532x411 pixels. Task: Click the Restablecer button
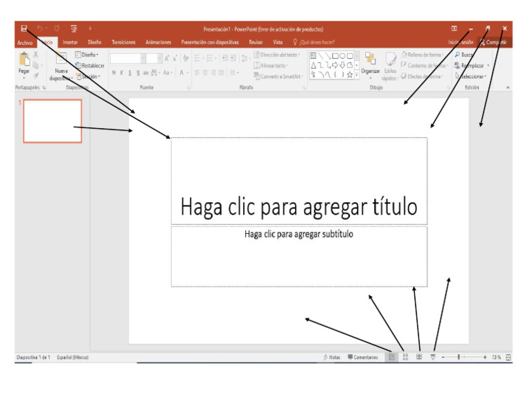(x=91, y=65)
